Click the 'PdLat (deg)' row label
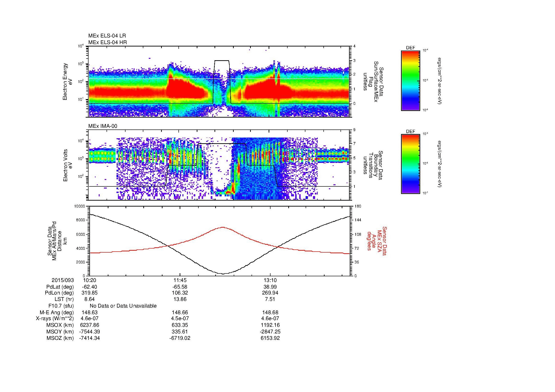This screenshot has height=392, width=555. [60, 287]
